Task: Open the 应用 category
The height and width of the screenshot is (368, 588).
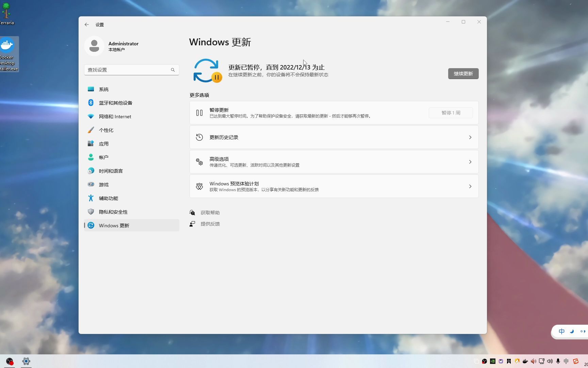Action: [131, 144]
